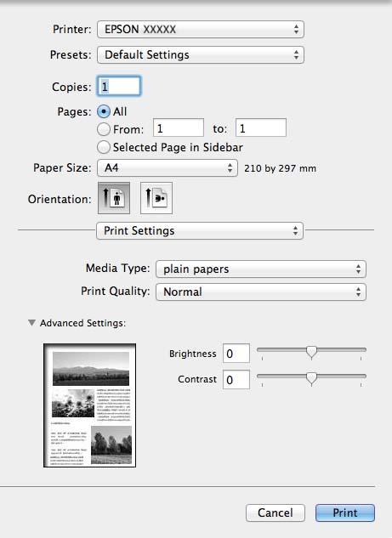
Task: Click the Brightness slider handle
Action: pos(311,352)
